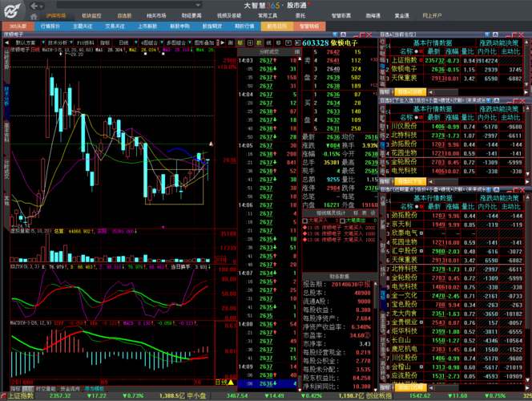Viewport: 532px width, 401px height.
Task: Click the 上证指数 status bar entry
Action: pyautogui.click(x=21, y=396)
